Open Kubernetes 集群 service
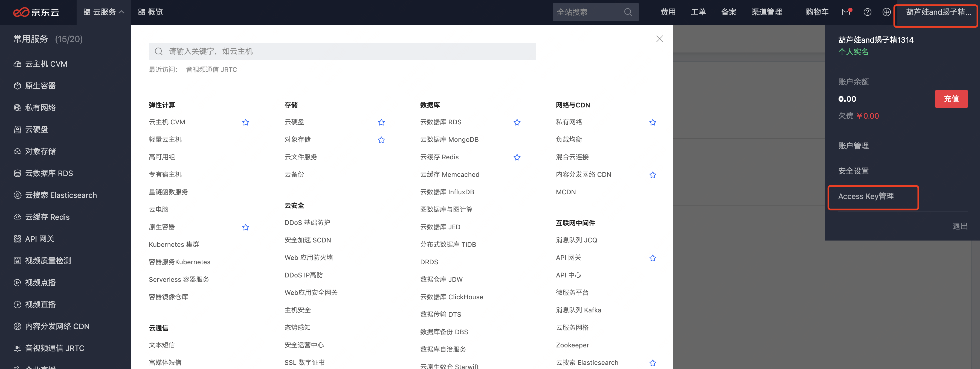This screenshot has height=369, width=980. 174,244
